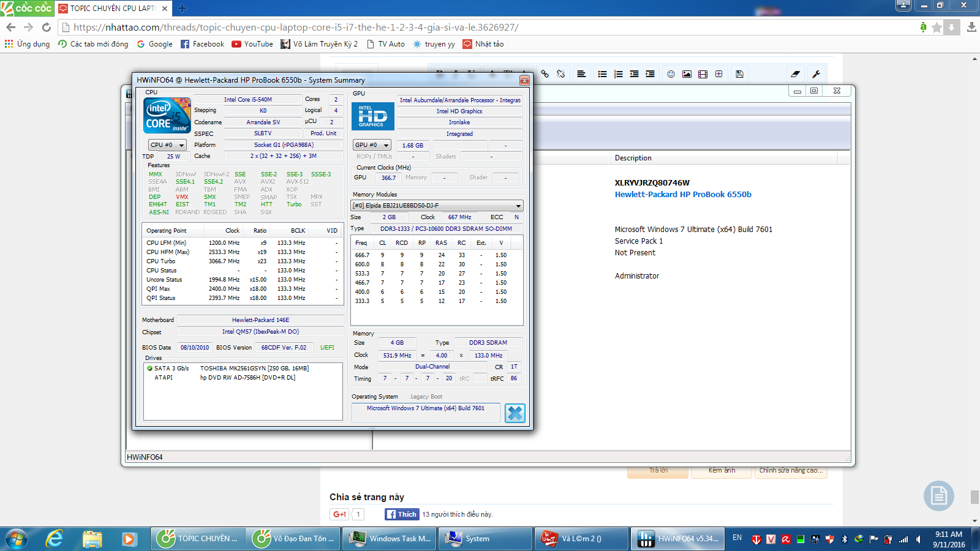Image resolution: width=980 pixels, height=551 pixels.
Task: Open the GPU #0 selector dropdown
Action: pos(372,145)
